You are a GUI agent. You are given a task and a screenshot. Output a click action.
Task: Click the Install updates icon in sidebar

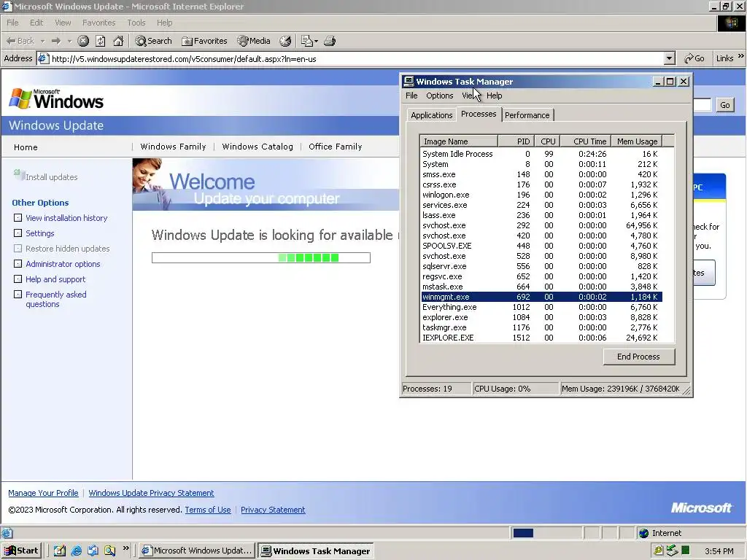point(19,175)
